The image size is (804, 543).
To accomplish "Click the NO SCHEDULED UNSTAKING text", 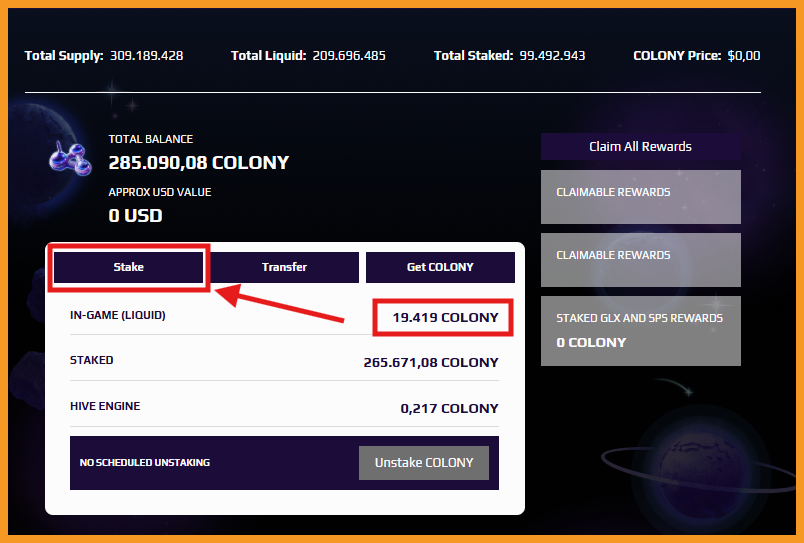I will (x=145, y=462).
